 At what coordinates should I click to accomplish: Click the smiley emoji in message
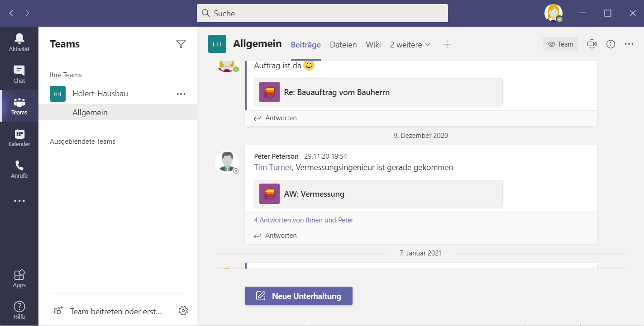click(309, 65)
